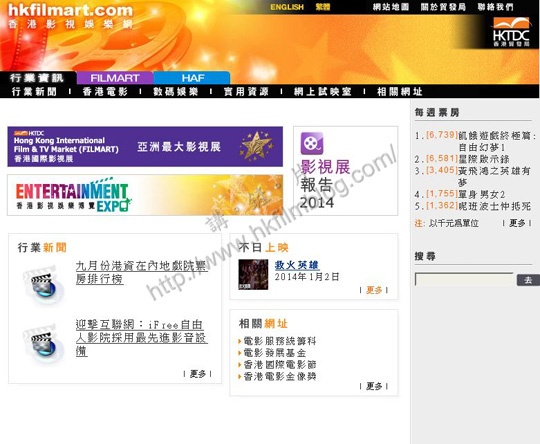The width and height of the screenshot is (540, 444).
Task: Open 行業新聞 menu item
Action: [x=34, y=92]
